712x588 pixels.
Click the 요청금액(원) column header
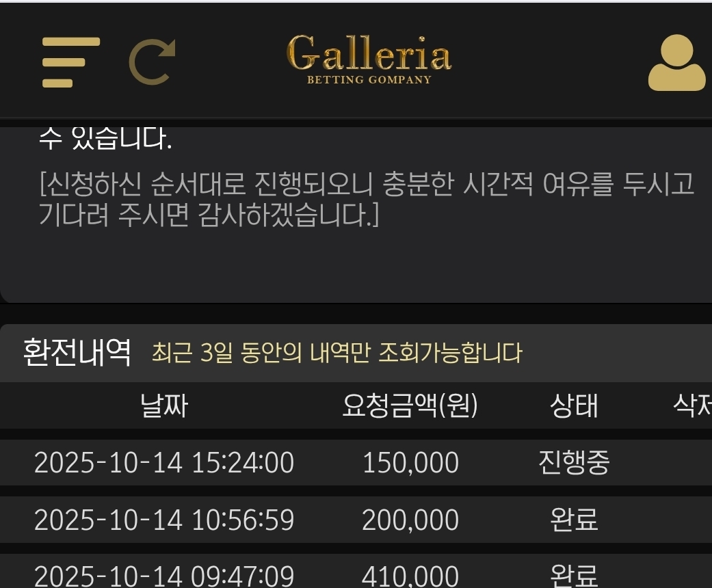410,406
